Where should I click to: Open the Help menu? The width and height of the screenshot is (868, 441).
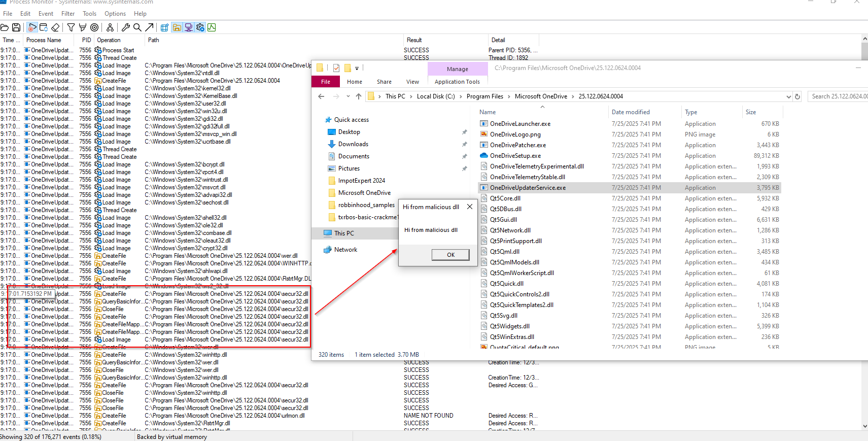[x=140, y=14]
